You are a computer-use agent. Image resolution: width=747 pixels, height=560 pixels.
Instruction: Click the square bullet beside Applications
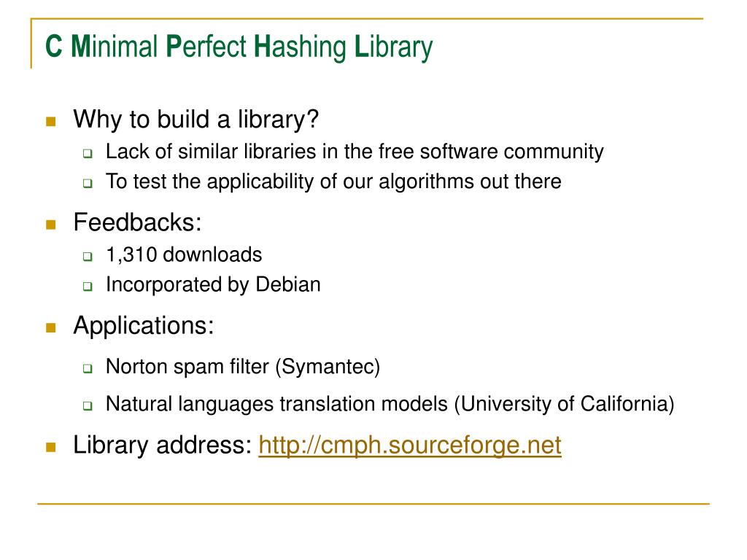(x=51, y=327)
